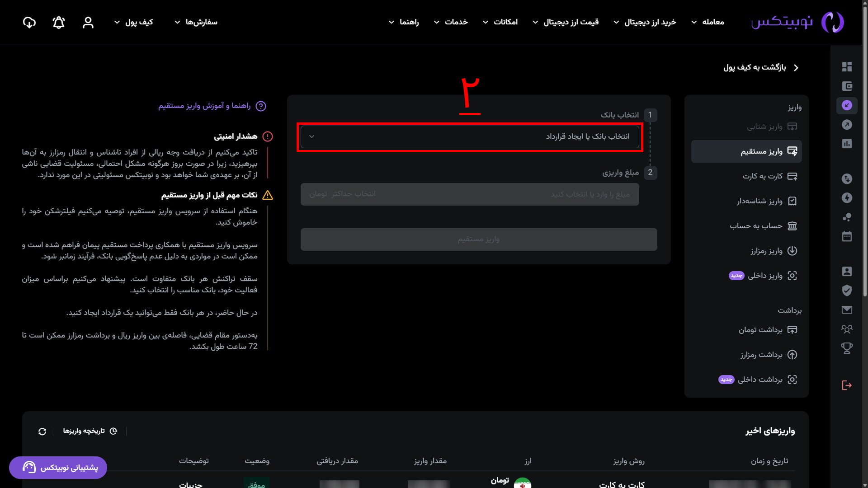Viewport: 868px width, 488px height.
Task: Expand the کیف پول menu
Action: pos(134,22)
